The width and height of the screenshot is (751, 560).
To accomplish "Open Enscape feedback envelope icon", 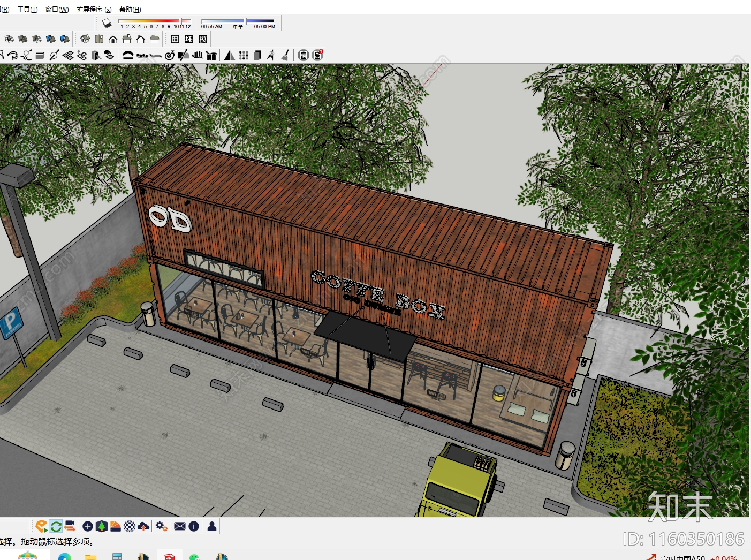I will [x=180, y=526].
